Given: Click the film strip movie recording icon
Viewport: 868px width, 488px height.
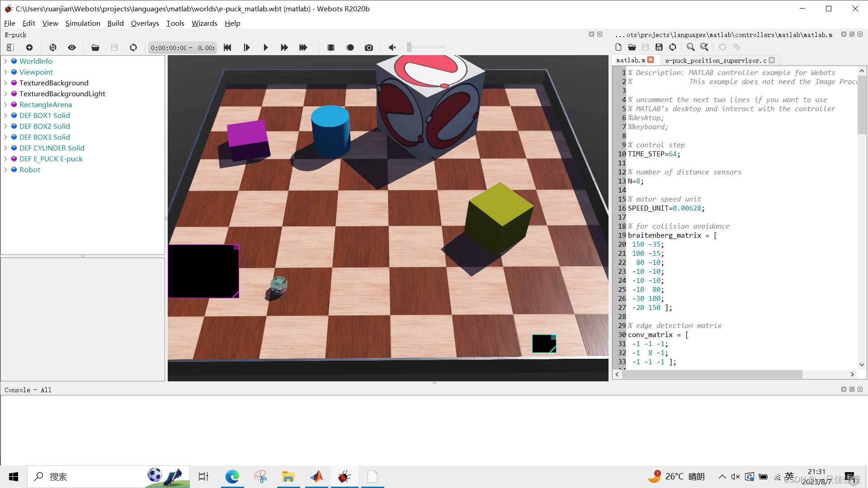Looking at the screenshot, I should click(x=331, y=47).
